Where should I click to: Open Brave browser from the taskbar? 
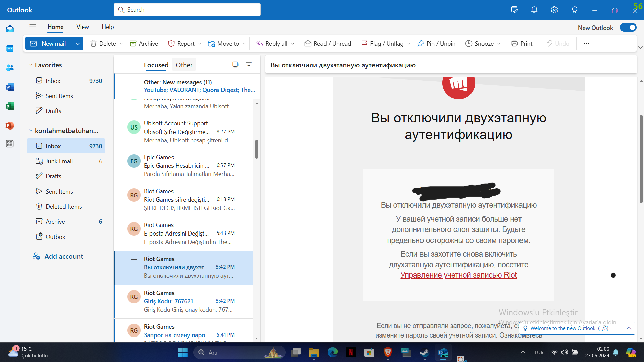(388, 352)
